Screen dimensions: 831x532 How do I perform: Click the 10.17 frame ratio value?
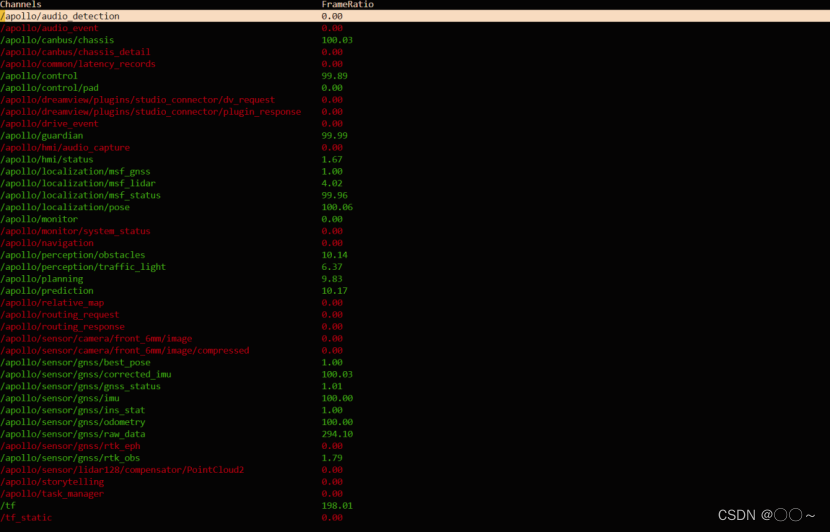334,290
